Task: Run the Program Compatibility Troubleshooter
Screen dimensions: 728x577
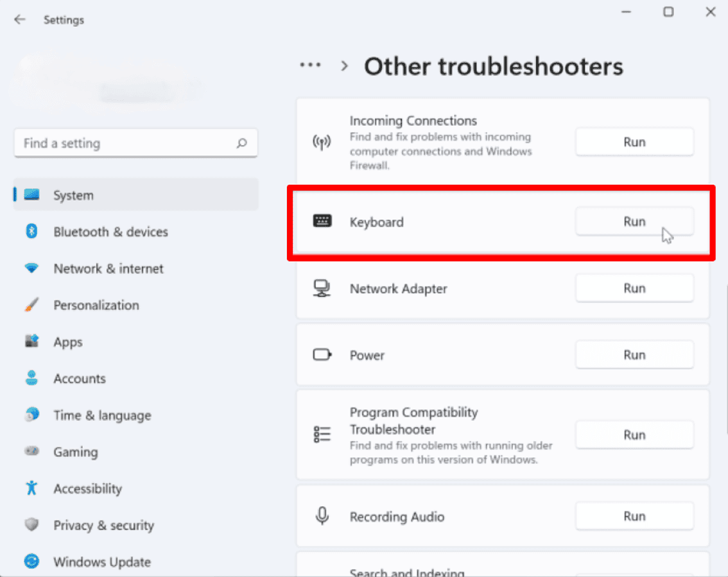Action: pos(634,435)
